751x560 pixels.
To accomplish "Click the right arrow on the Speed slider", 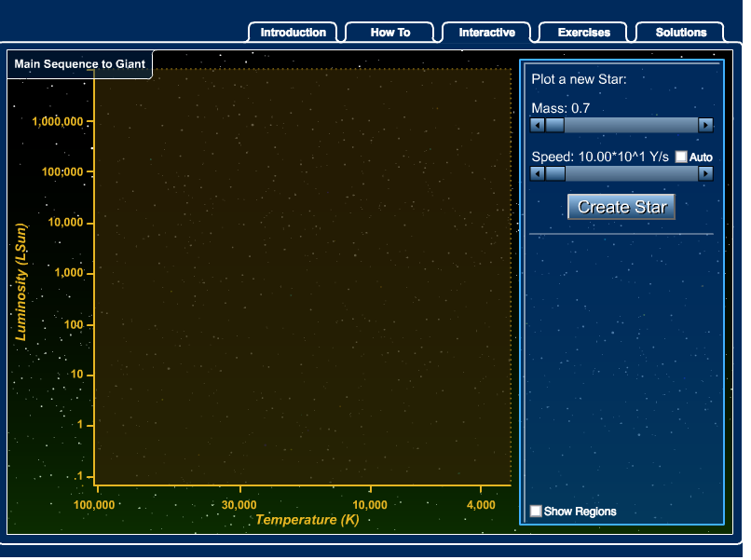I will pyautogui.click(x=707, y=173).
